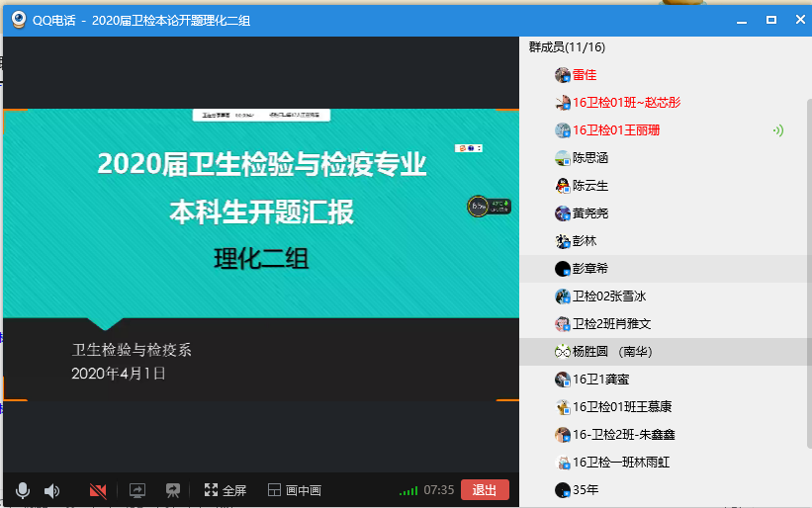Click the avatar of 16卫检01班~赵芯彤
812x508 pixels.
(562, 103)
